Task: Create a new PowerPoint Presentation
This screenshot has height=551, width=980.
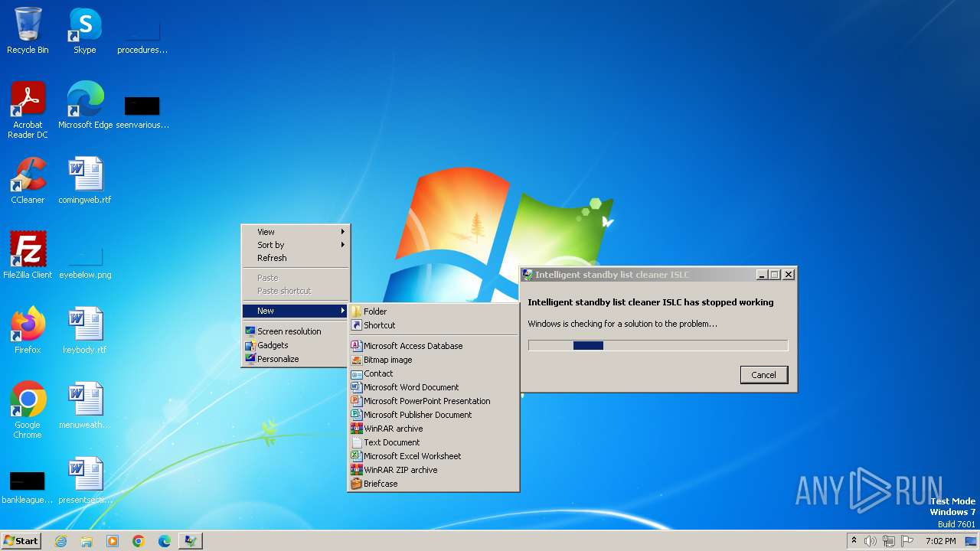Action: point(433,401)
